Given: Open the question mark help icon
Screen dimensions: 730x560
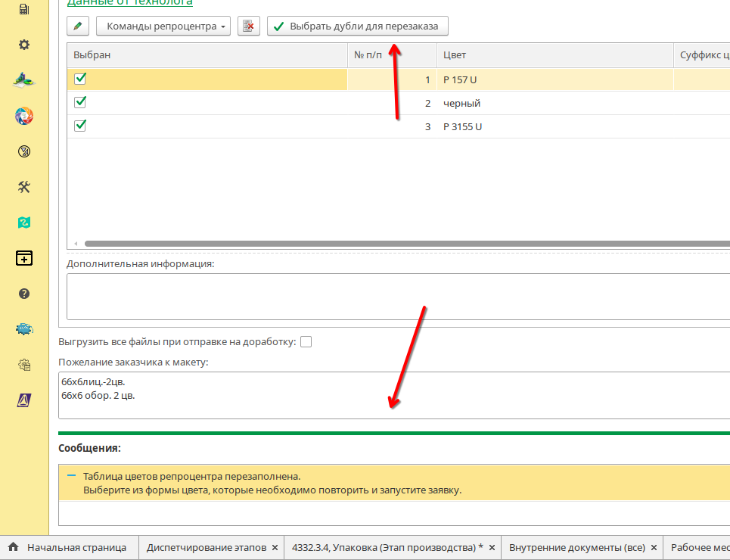Looking at the screenshot, I should pyautogui.click(x=24, y=294).
